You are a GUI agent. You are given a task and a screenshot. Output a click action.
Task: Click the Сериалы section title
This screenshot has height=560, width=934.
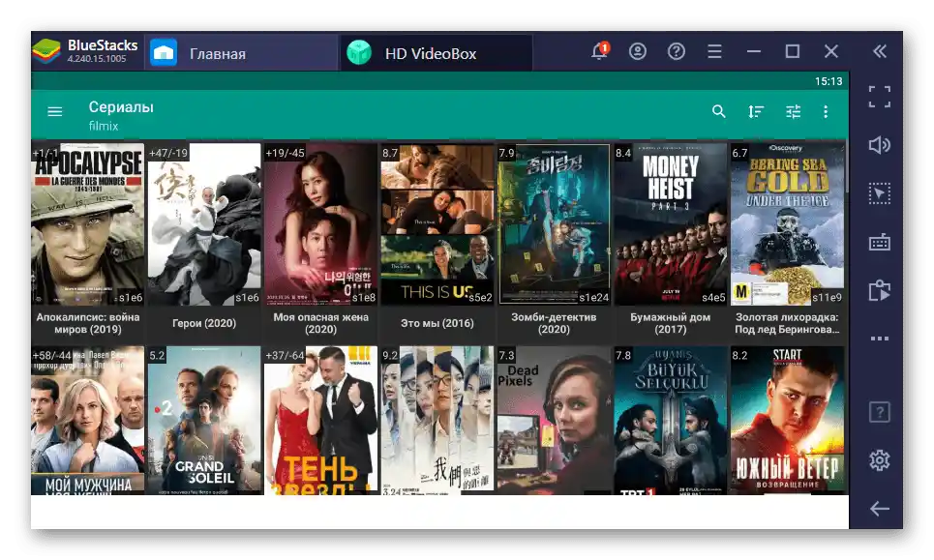[121, 107]
